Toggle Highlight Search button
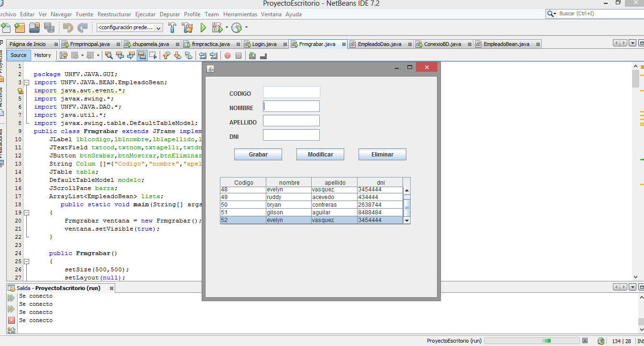This screenshot has height=346, width=644. [x=142, y=56]
